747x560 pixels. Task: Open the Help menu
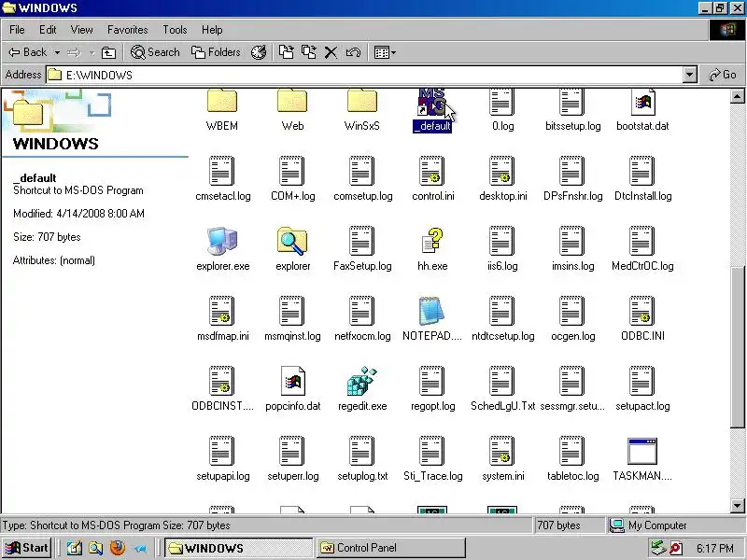[x=212, y=30]
